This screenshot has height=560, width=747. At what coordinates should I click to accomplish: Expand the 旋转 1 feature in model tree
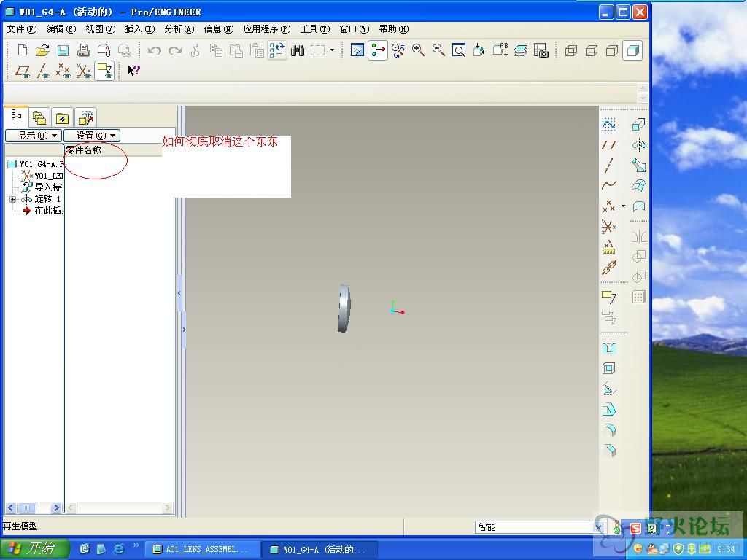click(x=13, y=199)
